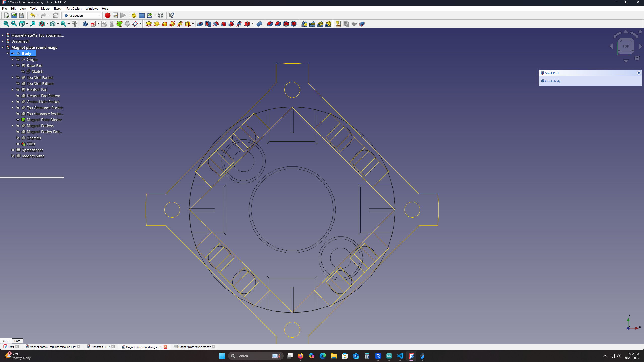The height and width of the screenshot is (362, 644).
Task: Open the Part Design workbench dropdown
Action: [x=82, y=15]
